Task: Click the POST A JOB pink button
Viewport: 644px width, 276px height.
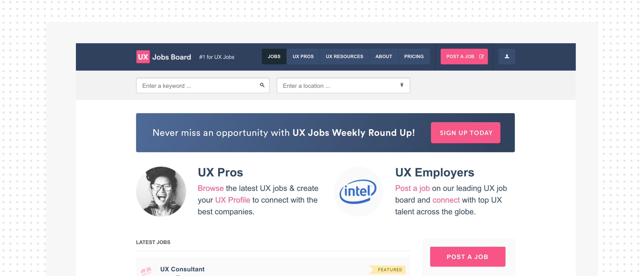Action: point(464,56)
